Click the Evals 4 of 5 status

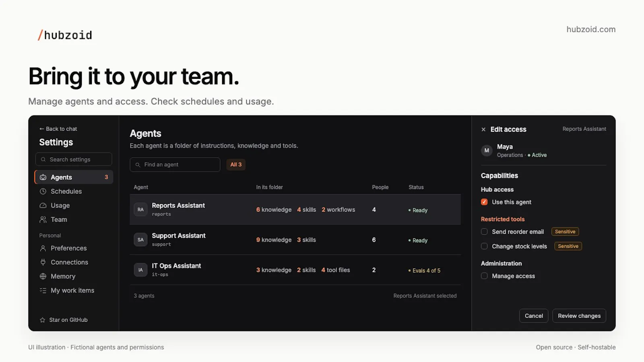point(425,271)
